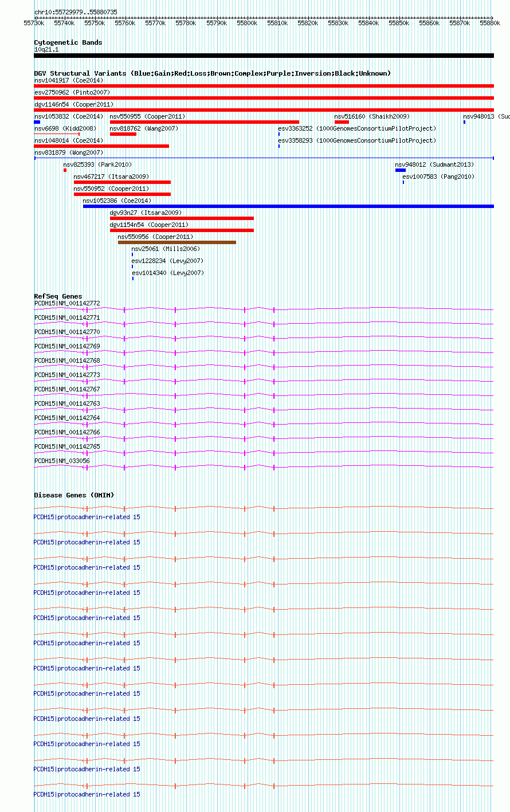Click the nsv550952 (Cooper2011) label

(x=111, y=189)
